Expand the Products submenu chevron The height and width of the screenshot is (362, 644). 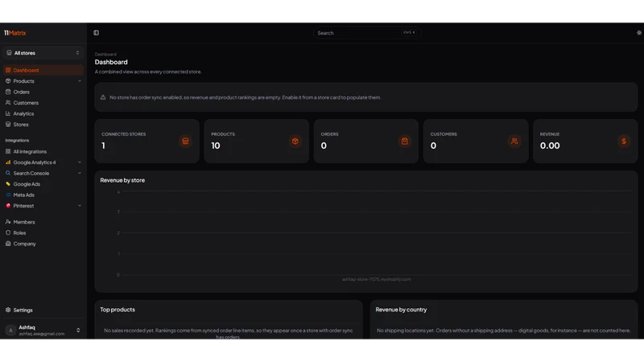coord(80,81)
